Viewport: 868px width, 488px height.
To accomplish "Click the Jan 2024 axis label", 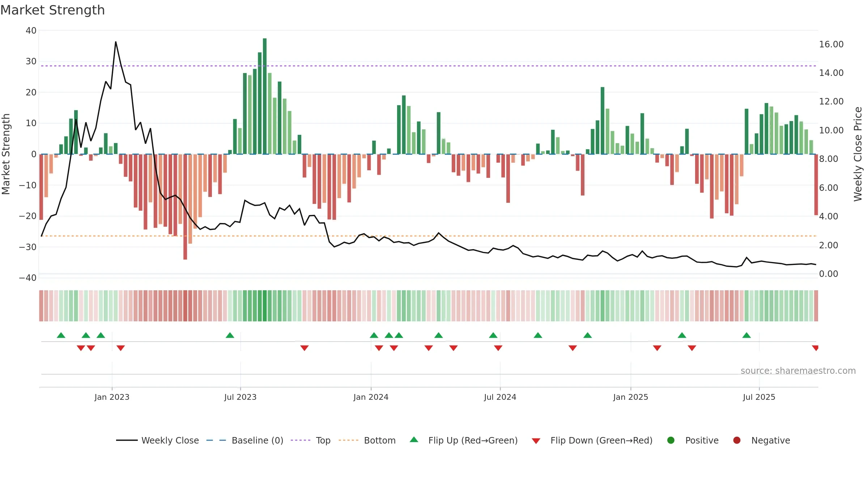I will click(x=371, y=397).
